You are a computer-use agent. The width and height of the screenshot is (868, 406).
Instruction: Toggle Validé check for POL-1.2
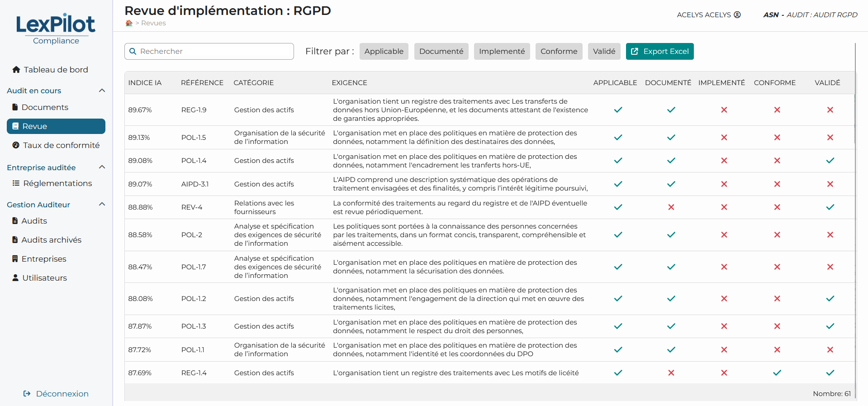click(830, 299)
